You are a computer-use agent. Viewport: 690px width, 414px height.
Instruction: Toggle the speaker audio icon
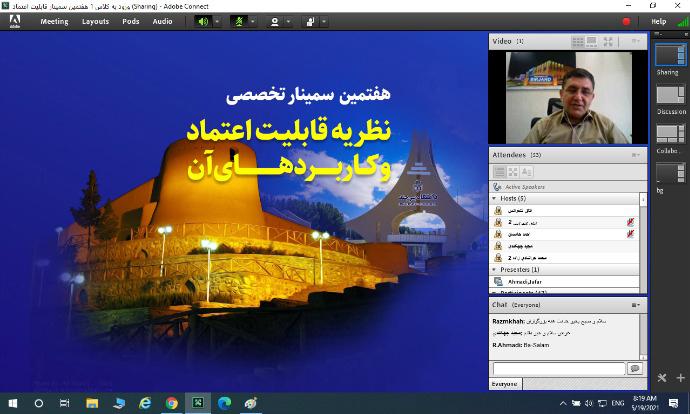(204, 21)
